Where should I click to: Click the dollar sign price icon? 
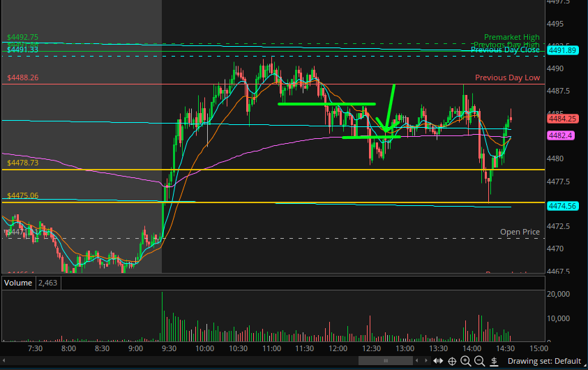[495, 361]
